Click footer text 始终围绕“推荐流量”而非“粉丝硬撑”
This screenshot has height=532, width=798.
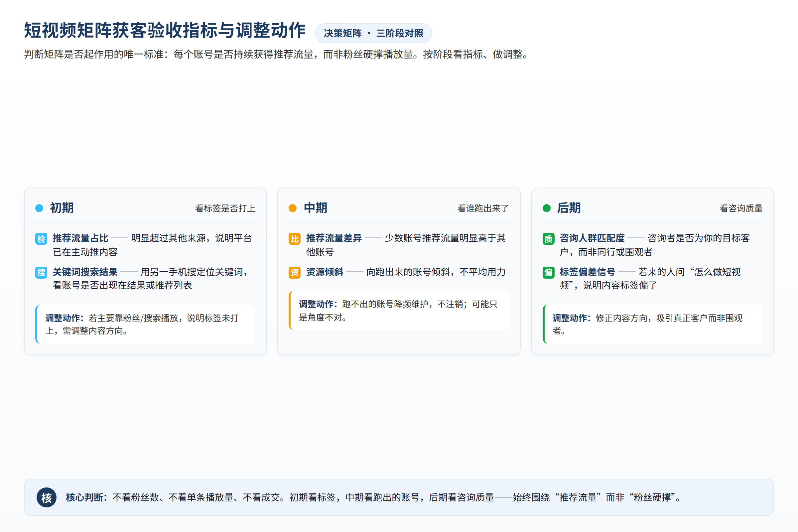pyautogui.click(x=594, y=497)
